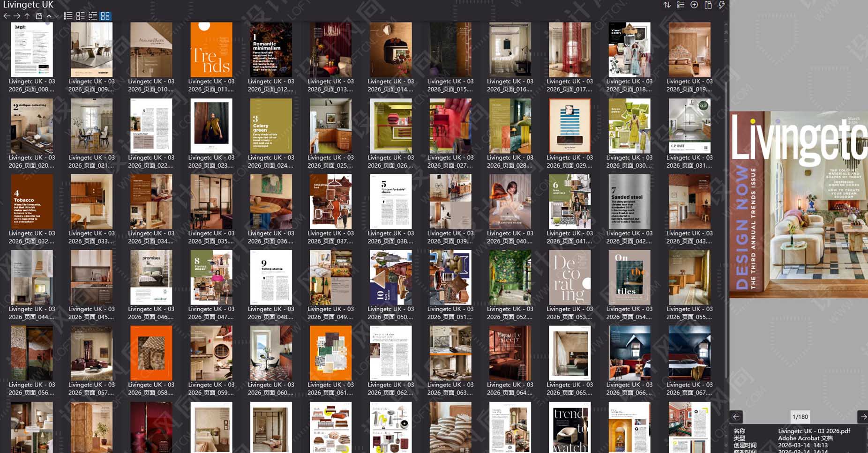Switch to tiles view with small icons
This screenshot has width=868, height=453.
click(x=80, y=16)
